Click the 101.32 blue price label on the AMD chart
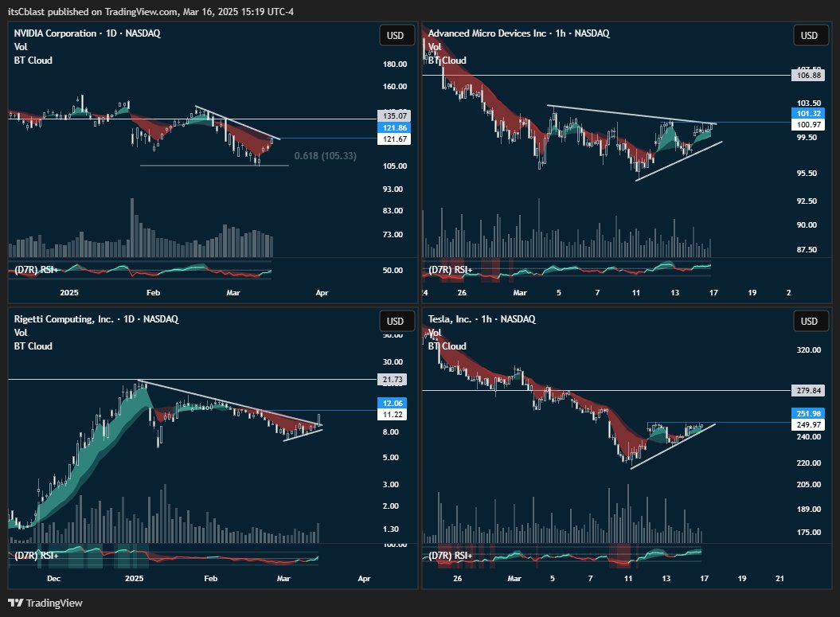Image resolution: width=840 pixels, height=617 pixels. (811, 114)
